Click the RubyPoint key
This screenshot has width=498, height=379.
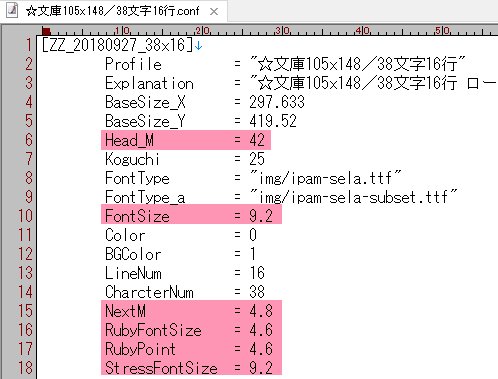pyautogui.click(x=140, y=349)
